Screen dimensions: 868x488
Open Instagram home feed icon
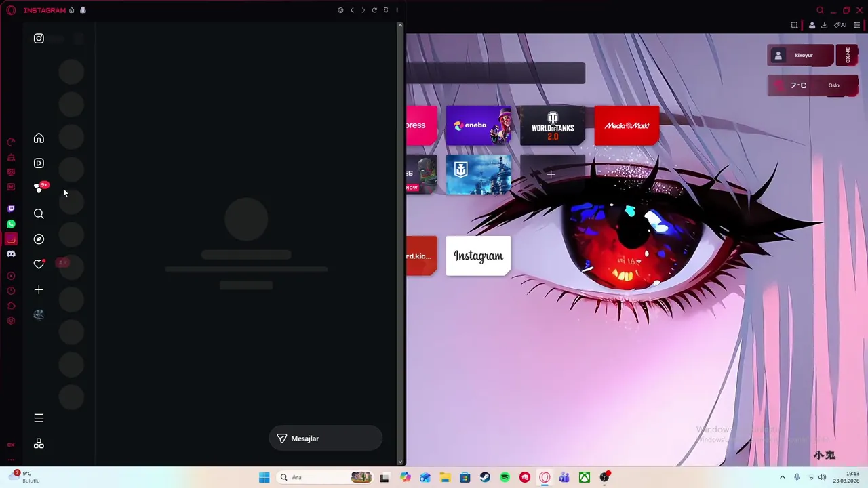coord(39,138)
